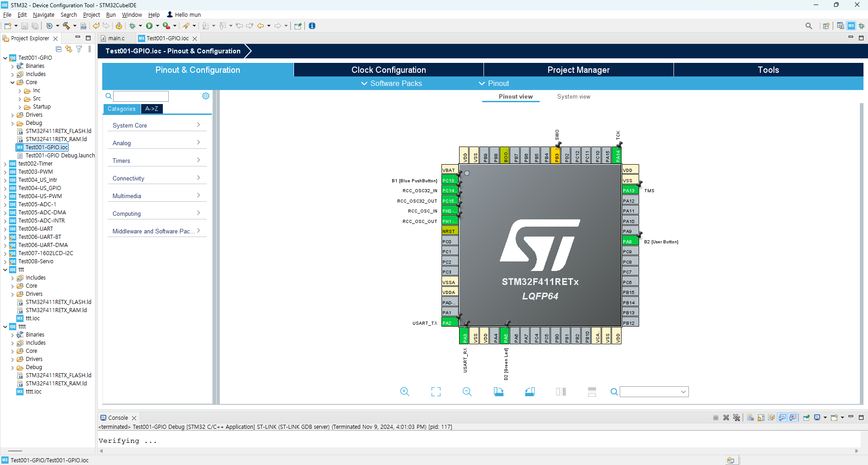Click the Clear Console icon
Screen dimensions: 868x465
[750, 418]
